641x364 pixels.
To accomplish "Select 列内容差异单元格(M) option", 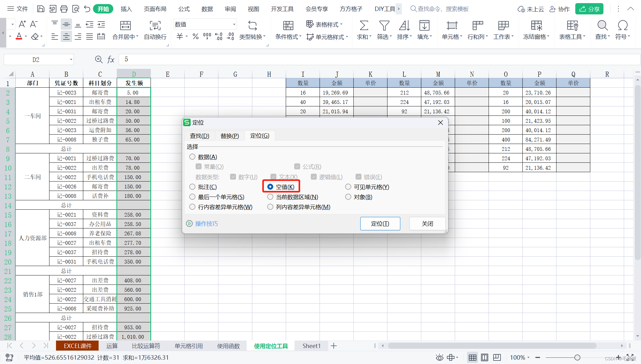I will tap(270, 207).
